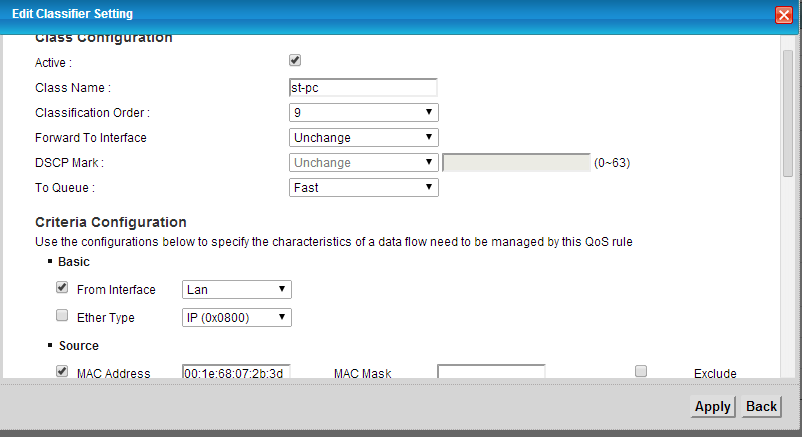
Task: Click the DSCP Mark label
Action: pyautogui.click(x=69, y=163)
